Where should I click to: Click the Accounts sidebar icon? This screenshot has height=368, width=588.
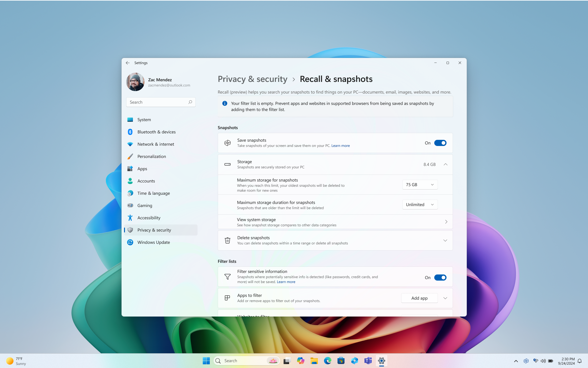pos(130,181)
